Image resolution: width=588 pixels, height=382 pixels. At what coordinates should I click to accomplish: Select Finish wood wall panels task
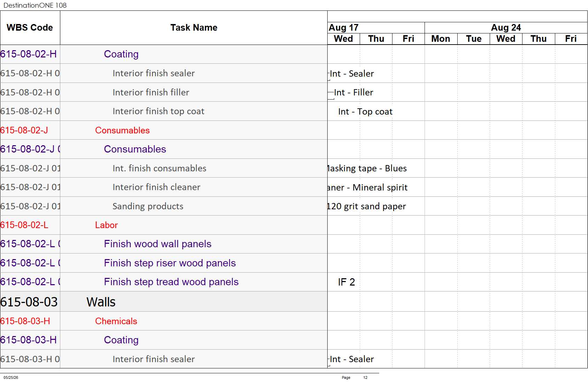pos(158,244)
